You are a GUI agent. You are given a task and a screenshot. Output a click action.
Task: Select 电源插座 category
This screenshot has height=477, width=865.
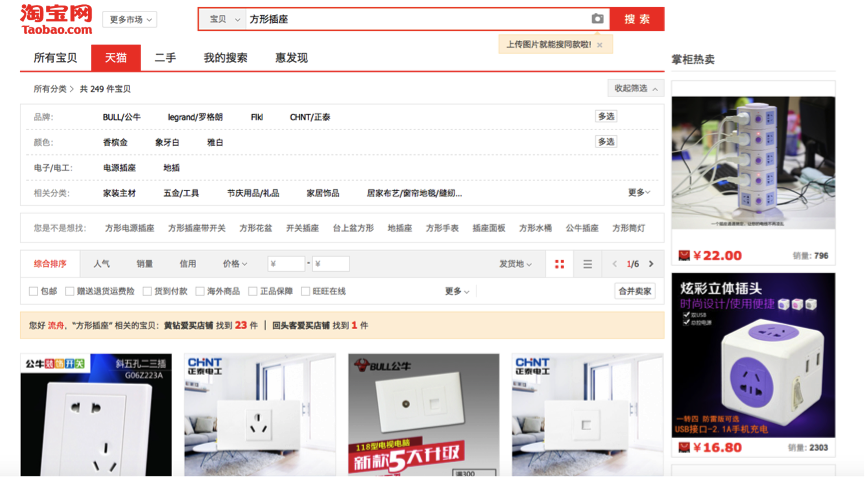click(x=119, y=168)
